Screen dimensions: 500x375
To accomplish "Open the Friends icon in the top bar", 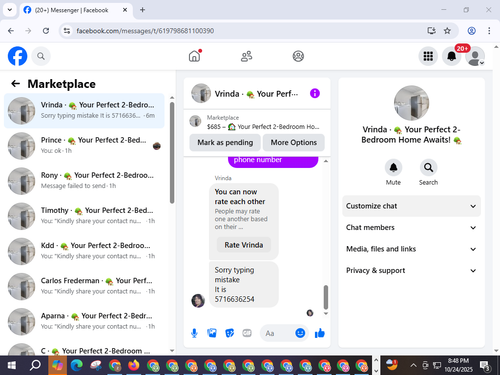I will point(247,56).
